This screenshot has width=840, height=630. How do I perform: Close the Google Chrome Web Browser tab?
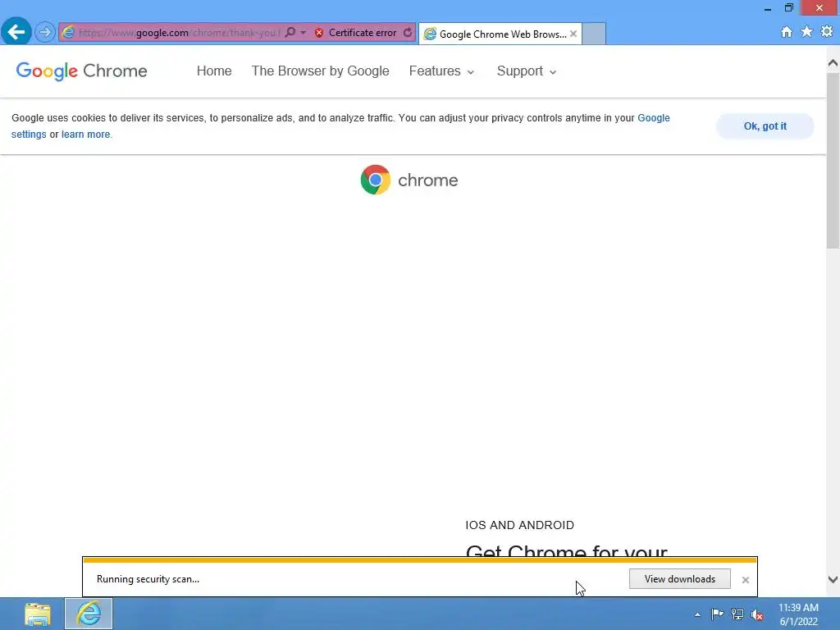[573, 34]
